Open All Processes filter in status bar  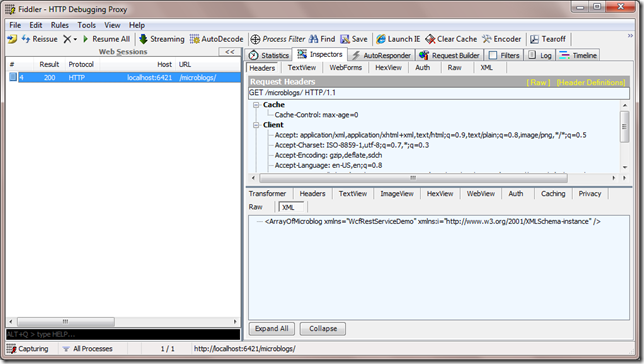[x=87, y=349]
